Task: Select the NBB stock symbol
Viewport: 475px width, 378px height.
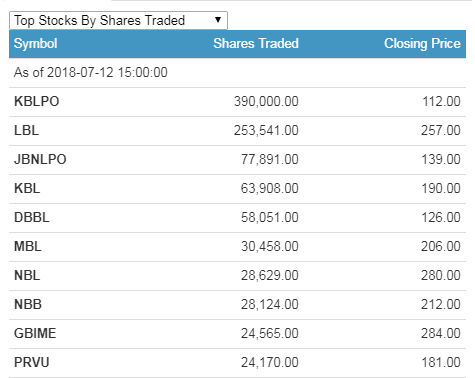Action: (x=28, y=304)
